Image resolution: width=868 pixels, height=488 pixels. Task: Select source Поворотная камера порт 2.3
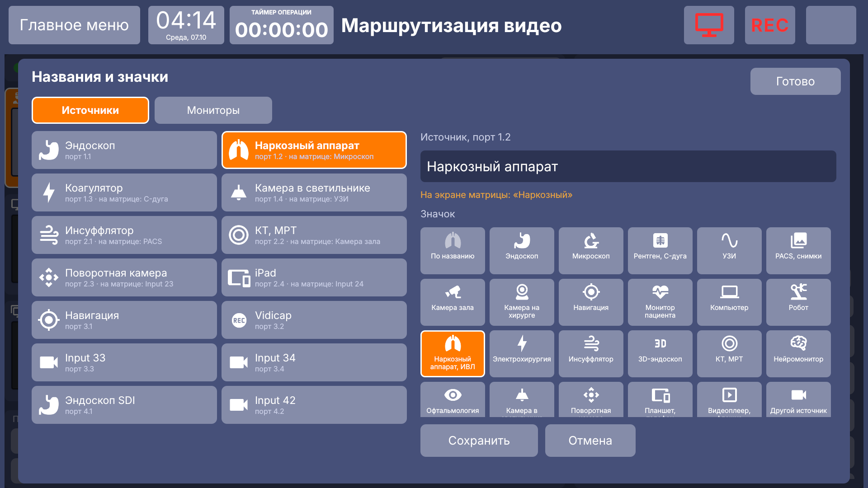pyautogui.click(x=124, y=277)
